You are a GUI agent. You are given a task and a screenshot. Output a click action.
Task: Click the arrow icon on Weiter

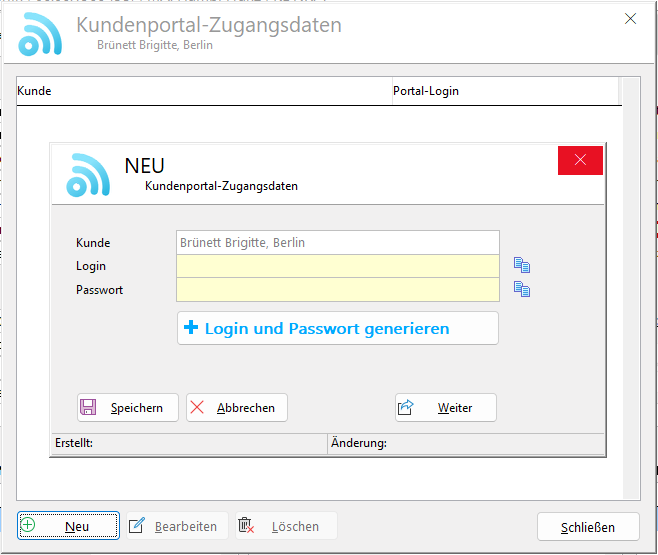pyautogui.click(x=406, y=408)
